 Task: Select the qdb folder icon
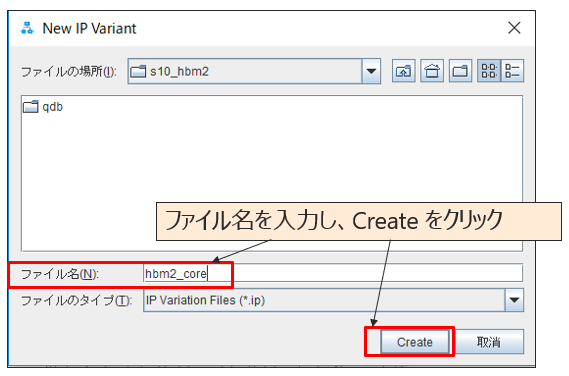pos(30,107)
